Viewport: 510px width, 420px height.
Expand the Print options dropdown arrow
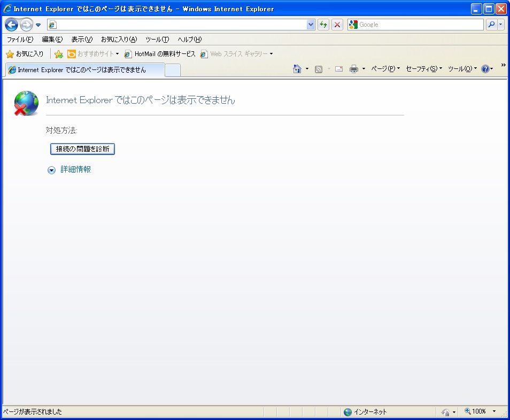(364, 68)
